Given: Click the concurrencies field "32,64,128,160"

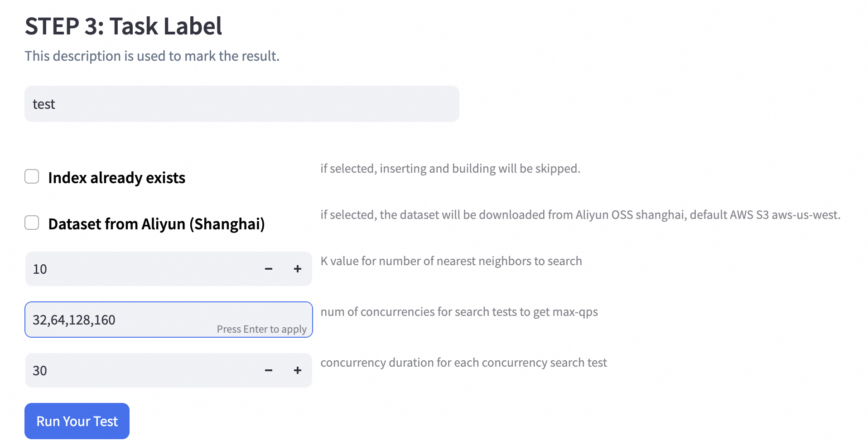Looking at the screenshot, I should (x=118, y=320).
